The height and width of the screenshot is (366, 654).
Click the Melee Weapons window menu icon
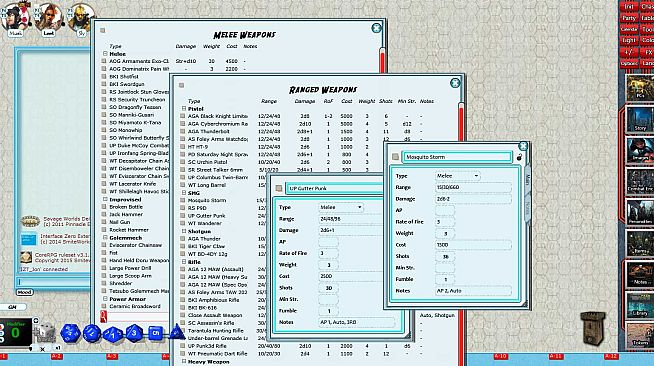[103, 30]
